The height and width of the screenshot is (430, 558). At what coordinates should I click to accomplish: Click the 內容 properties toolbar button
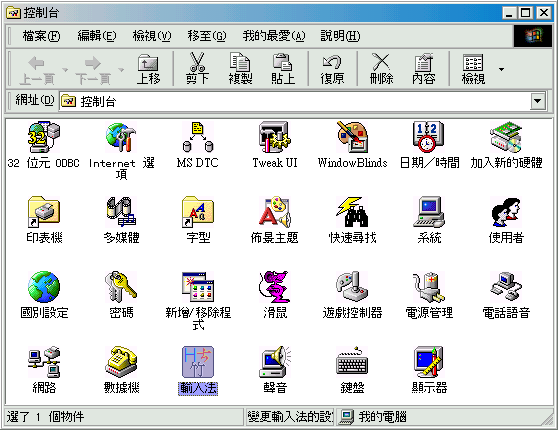(423, 69)
